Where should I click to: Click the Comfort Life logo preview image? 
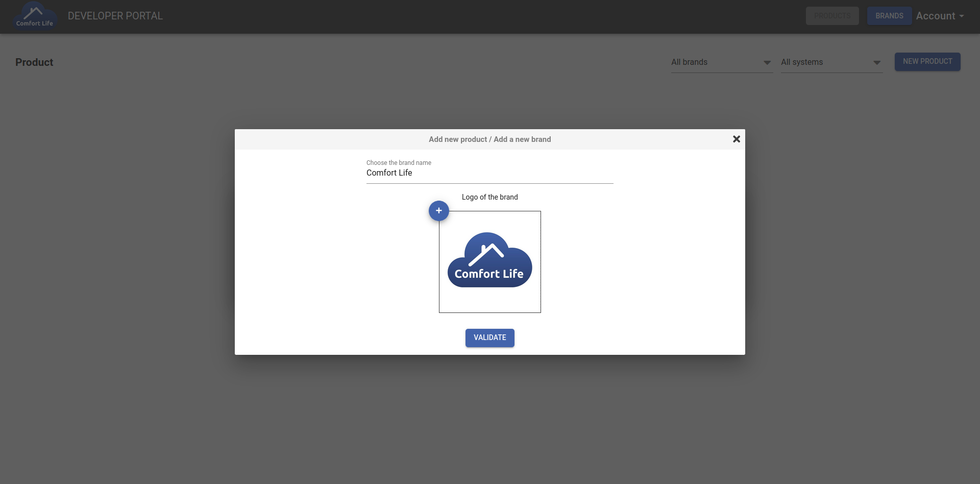point(489,261)
